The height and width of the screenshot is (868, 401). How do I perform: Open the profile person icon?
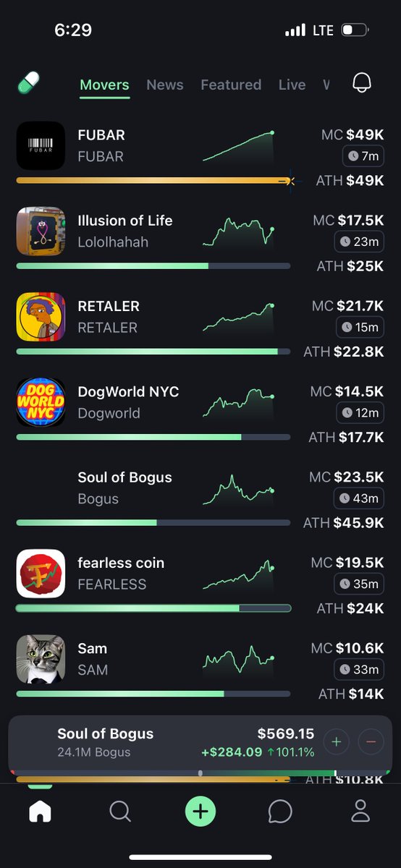point(360,812)
